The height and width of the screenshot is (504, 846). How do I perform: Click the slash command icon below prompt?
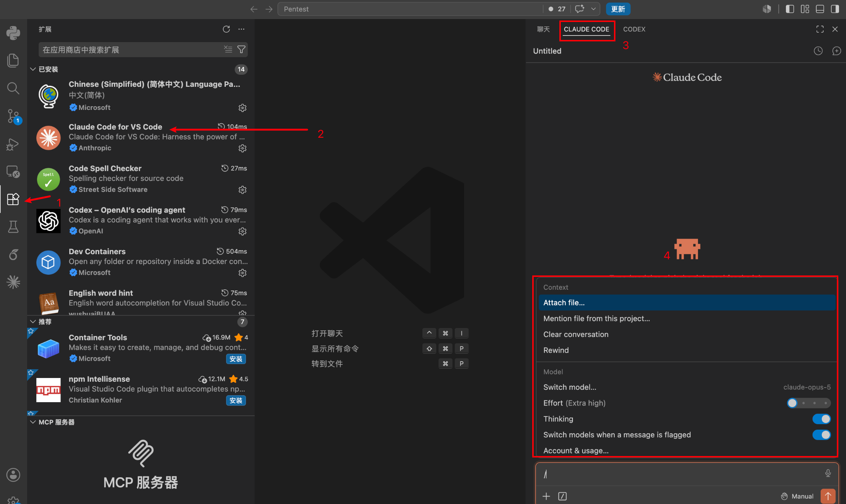point(562,496)
